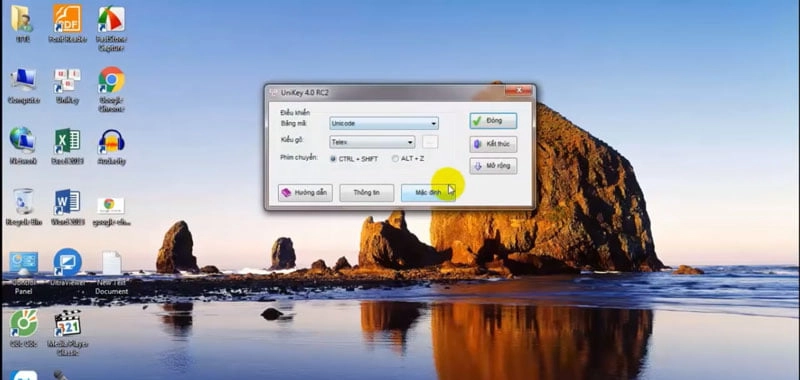Select the Recycle Bin icon
The height and width of the screenshot is (380, 800).
click(23, 207)
